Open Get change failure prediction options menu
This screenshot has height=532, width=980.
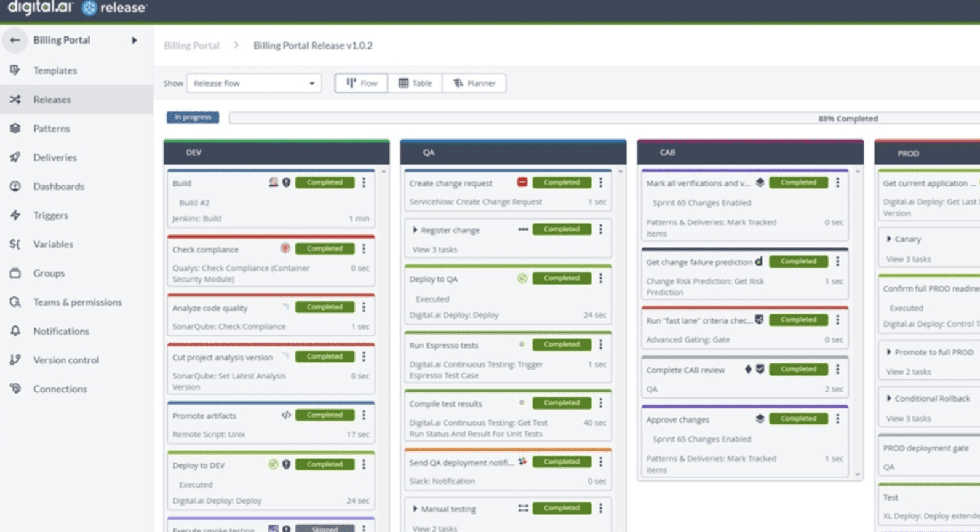coord(838,261)
